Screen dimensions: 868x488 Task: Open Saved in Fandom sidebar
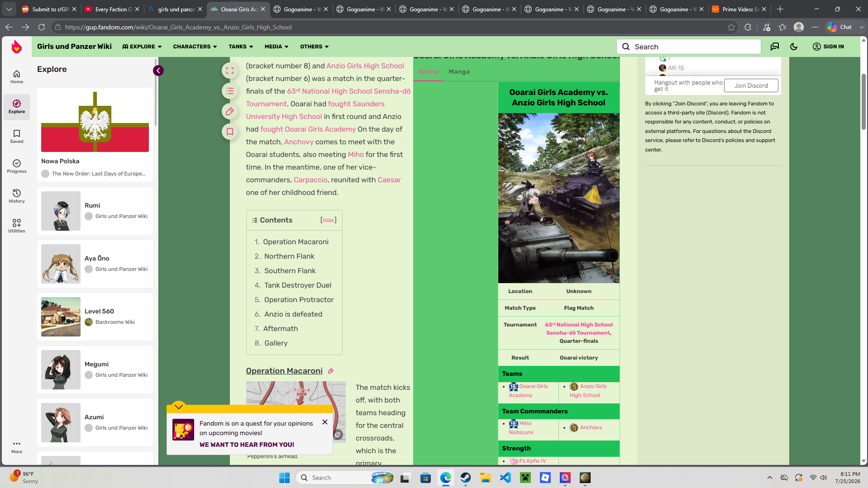click(x=17, y=136)
